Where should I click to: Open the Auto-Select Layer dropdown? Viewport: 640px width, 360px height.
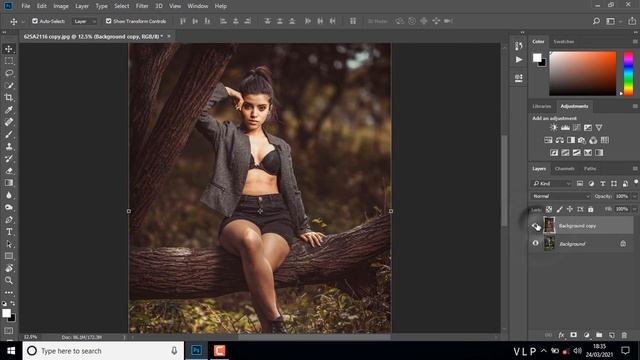point(85,21)
